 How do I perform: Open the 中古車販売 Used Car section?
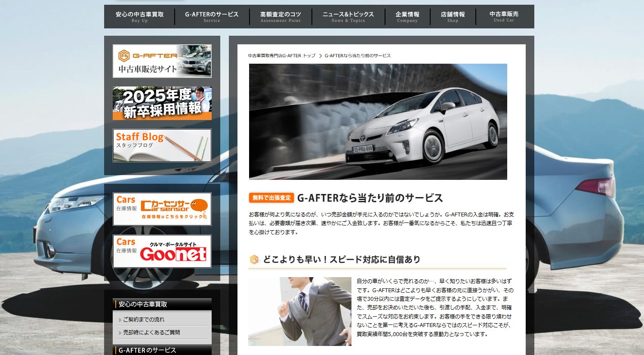point(504,16)
